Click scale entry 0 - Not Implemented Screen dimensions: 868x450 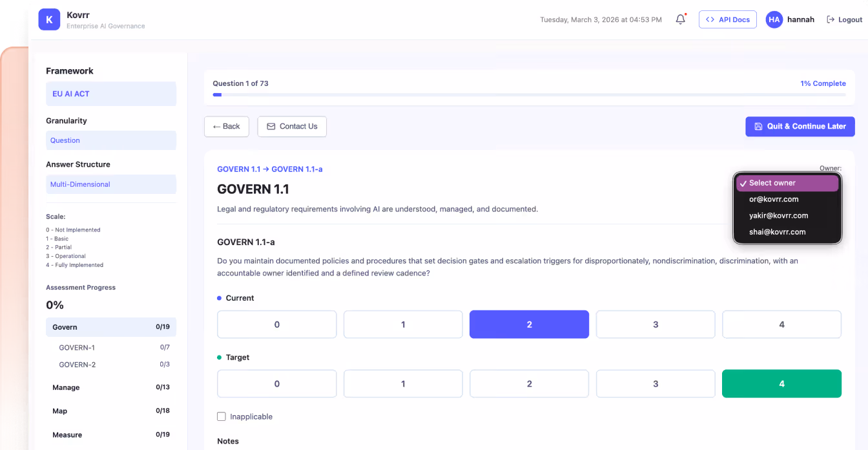pos(73,230)
